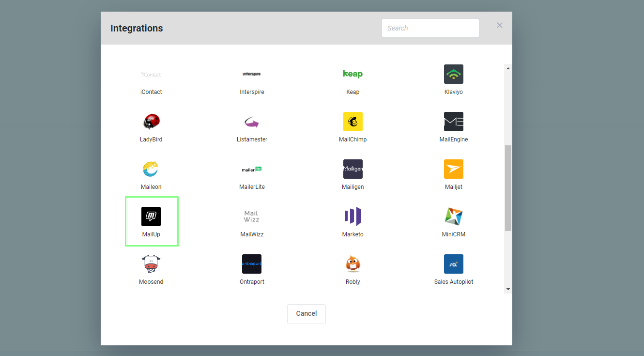Click the Keap label text
The image size is (644, 356).
click(x=353, y=92)
